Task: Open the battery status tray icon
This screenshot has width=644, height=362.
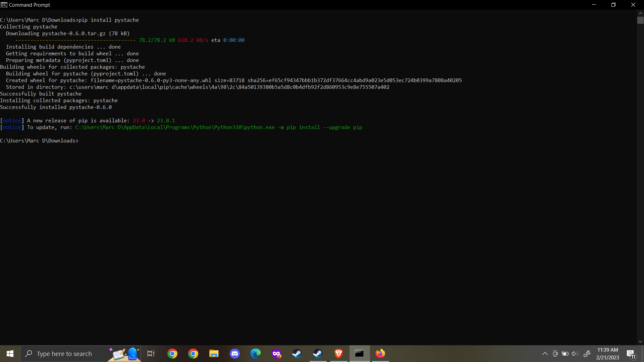Action: tap(565, 354)
